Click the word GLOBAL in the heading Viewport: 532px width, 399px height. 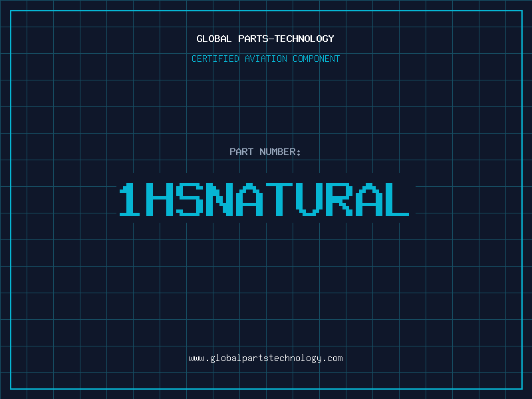[214, 39]
